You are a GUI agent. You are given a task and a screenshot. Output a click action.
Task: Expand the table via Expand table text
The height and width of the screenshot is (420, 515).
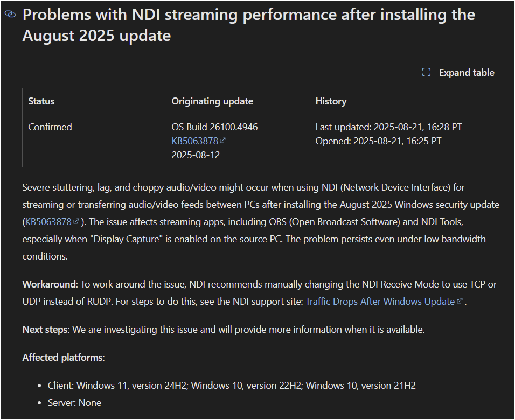[x=467, y=73]
